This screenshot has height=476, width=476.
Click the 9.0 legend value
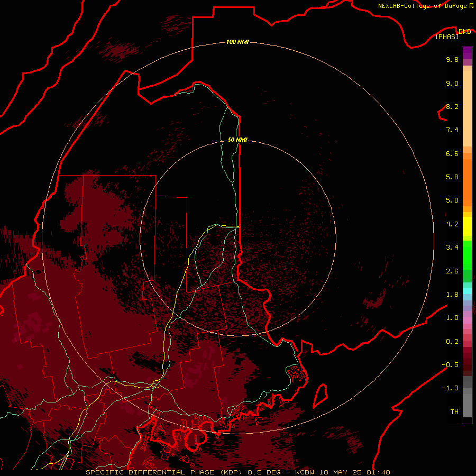tap(452, 83)
